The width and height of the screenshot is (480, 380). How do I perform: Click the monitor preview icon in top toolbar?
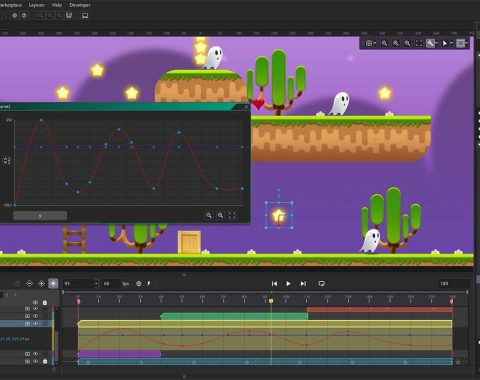[85, 16]
